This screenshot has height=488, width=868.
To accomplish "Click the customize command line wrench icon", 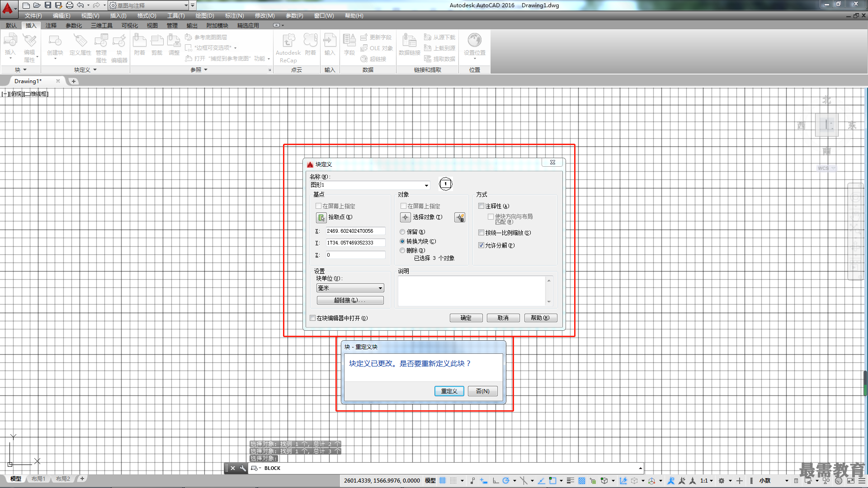I will coord(243,468).
